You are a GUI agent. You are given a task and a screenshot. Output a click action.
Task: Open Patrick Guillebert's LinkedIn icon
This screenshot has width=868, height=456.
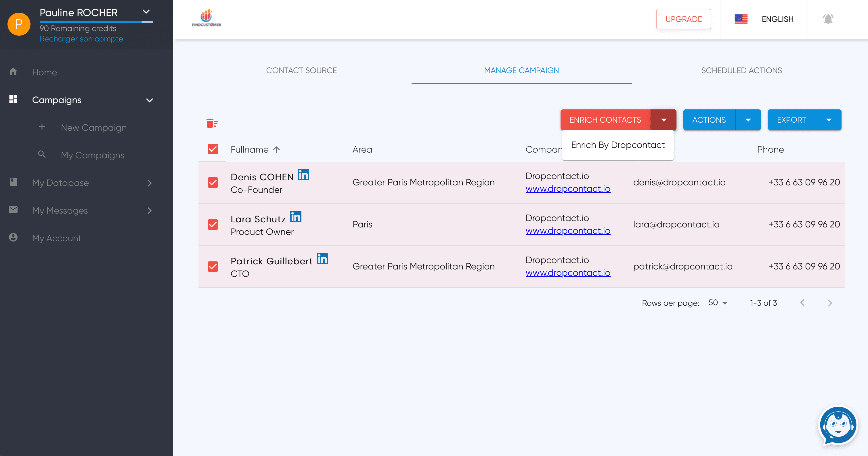[x=322, y=259]
